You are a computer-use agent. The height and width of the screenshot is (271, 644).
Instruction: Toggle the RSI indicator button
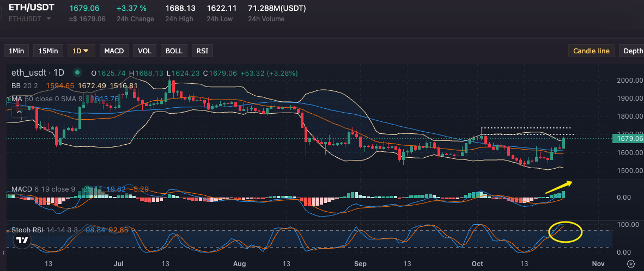[x=202, y=51]
